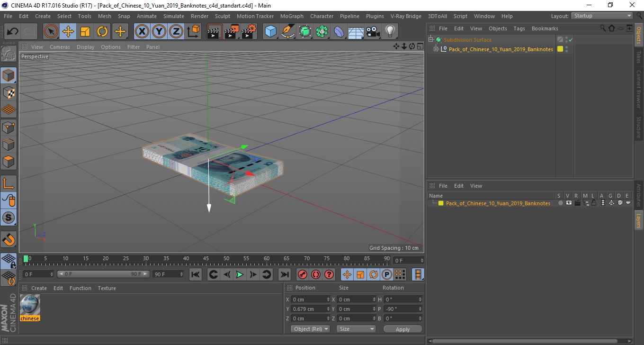Click the Position Y field
The width and height of the screenshot is (644, 345).
[311, 309]
